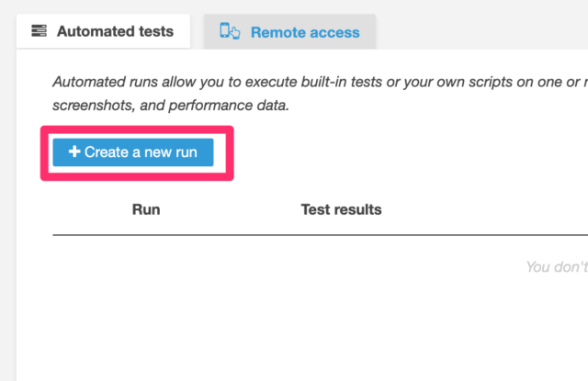Click the phone-and-hand Remote access icon
The image size is (588, 381).
click(x=230, y=31)
